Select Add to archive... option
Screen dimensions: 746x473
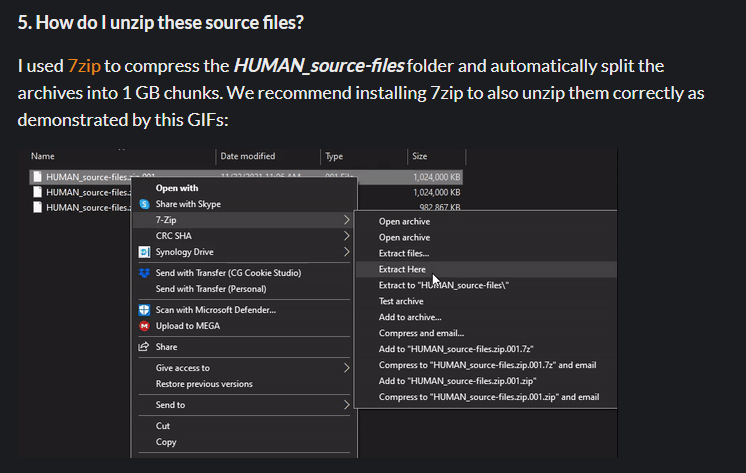point(410,317)
